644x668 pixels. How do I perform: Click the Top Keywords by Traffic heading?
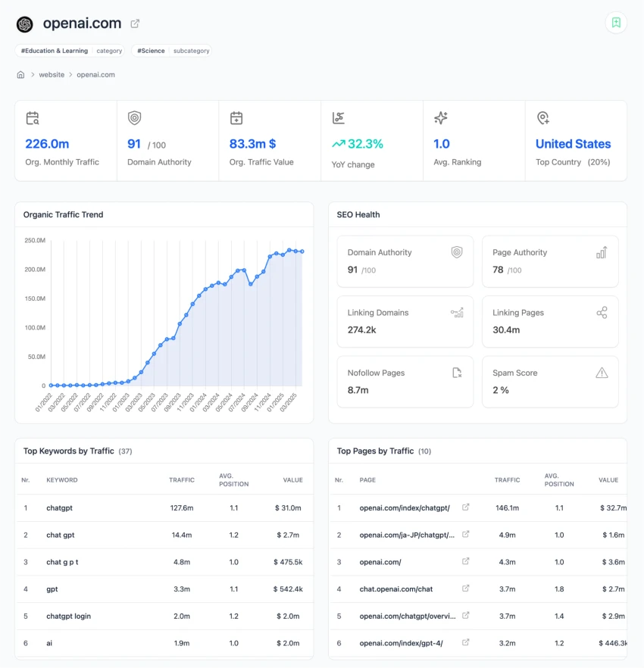69,451
